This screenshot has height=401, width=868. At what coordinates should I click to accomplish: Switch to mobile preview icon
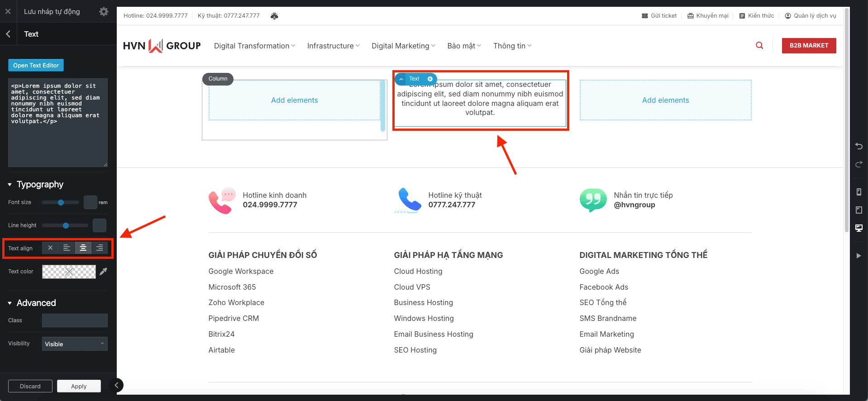click(858, 192)
